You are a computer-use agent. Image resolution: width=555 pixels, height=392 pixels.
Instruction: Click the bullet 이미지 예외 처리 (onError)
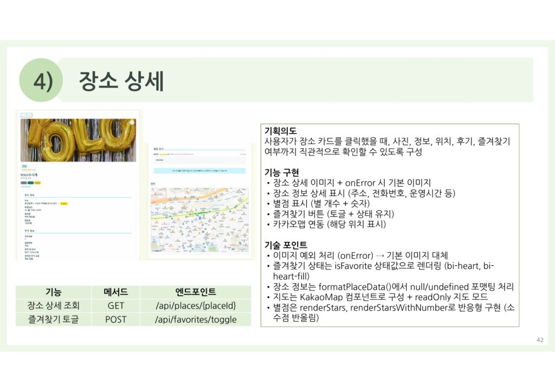coord(360,255)
